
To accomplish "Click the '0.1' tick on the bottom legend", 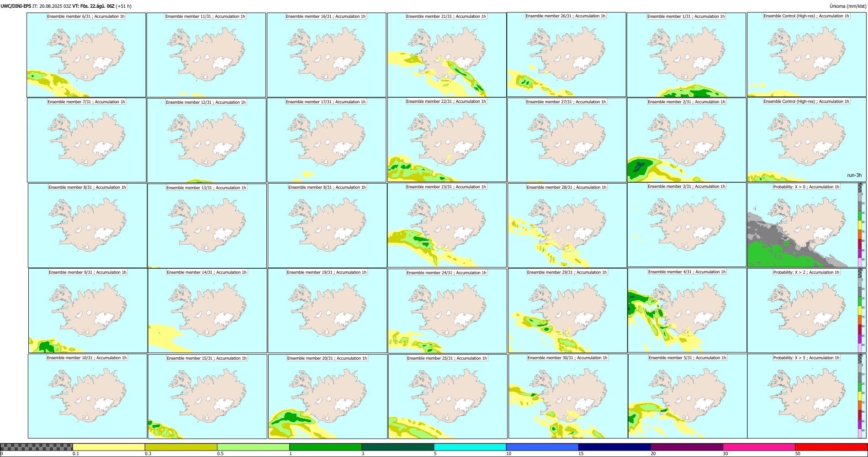I will point(75,454).
